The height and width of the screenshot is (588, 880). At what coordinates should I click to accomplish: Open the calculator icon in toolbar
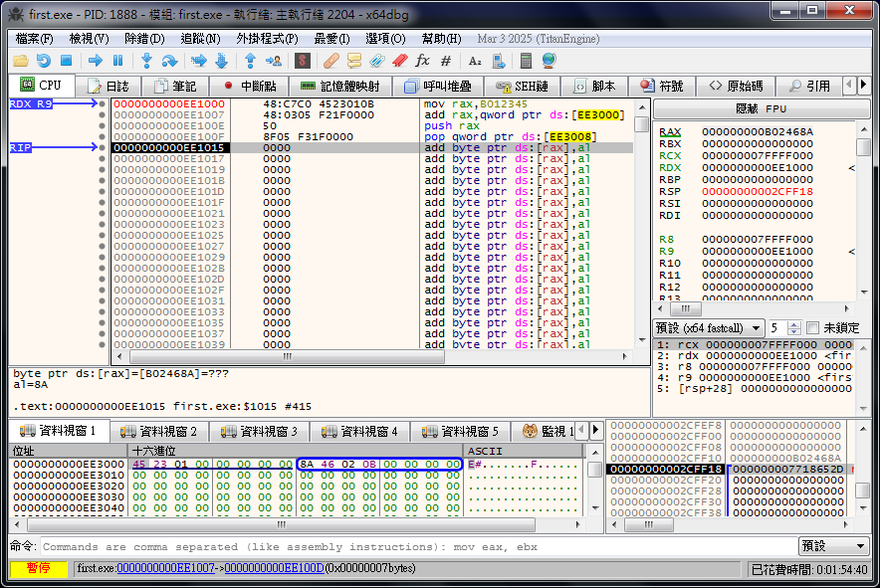point(526,61)
